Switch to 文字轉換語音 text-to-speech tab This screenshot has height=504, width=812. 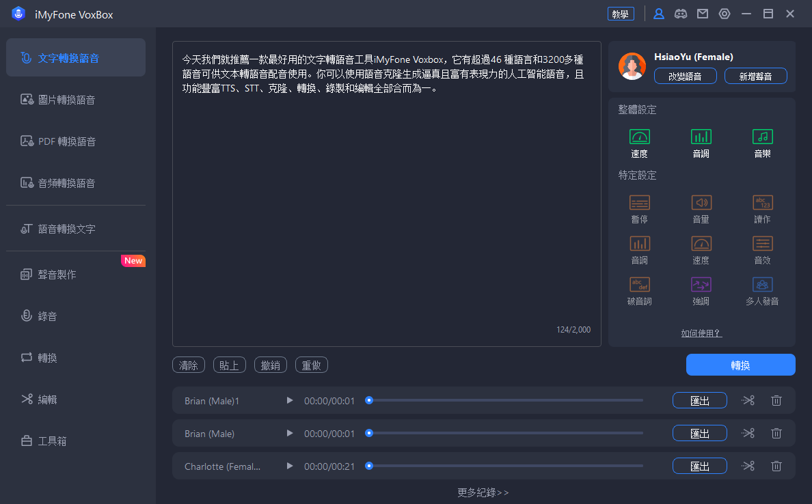76,57
